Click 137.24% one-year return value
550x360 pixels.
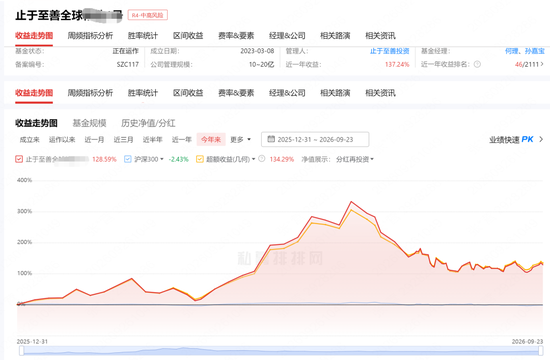(x=397, y=65)
